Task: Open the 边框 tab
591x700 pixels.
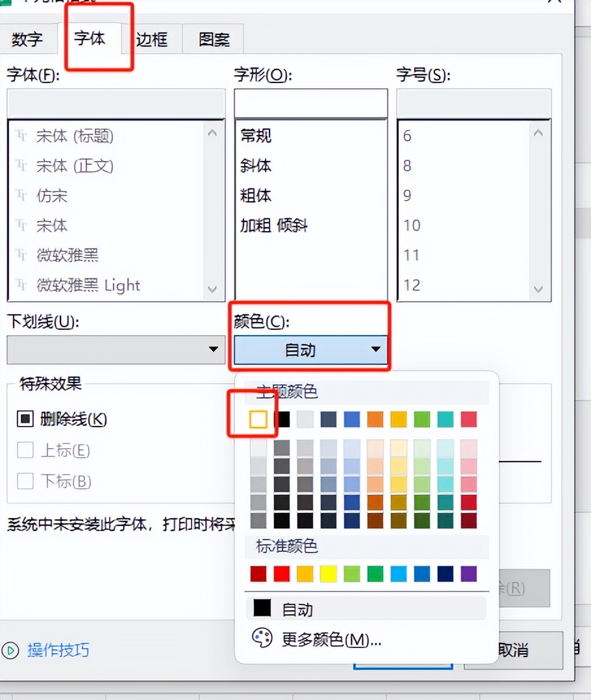Action: coord(152,39)
